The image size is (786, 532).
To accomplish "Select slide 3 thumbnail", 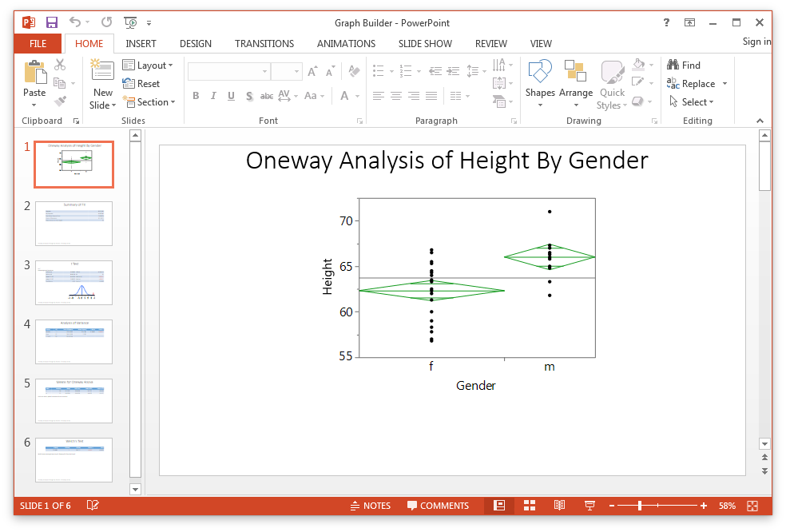I will (73, 282).
